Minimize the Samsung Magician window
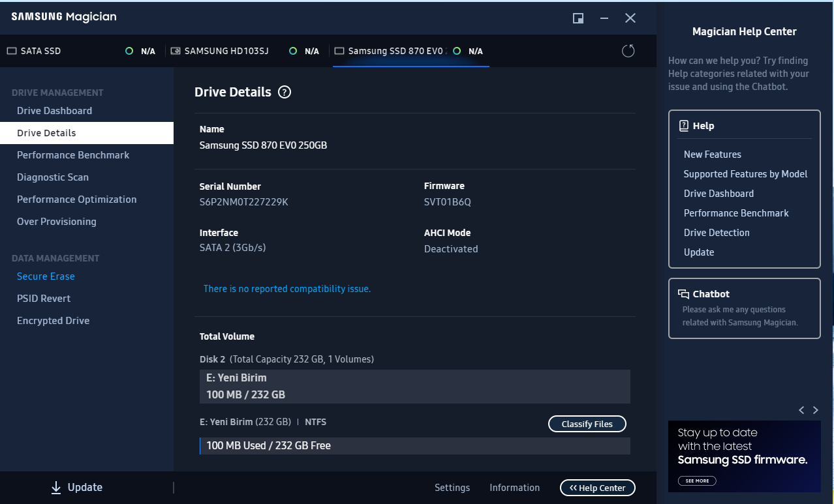834x504 pixels. click(x=604, y=18)
